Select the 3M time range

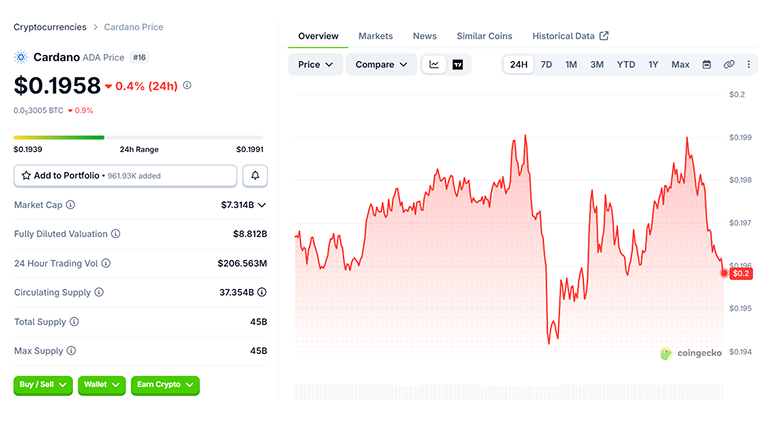click(597, 65)
